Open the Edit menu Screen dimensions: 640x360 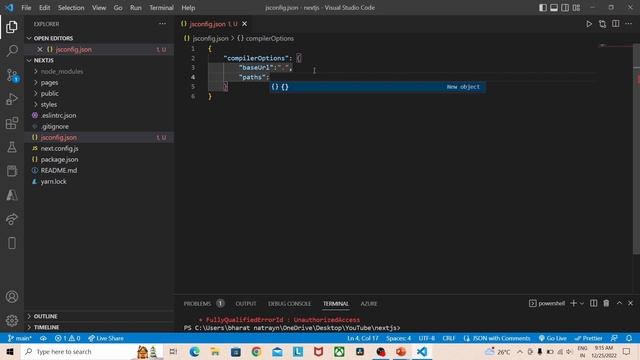[44, 8]
